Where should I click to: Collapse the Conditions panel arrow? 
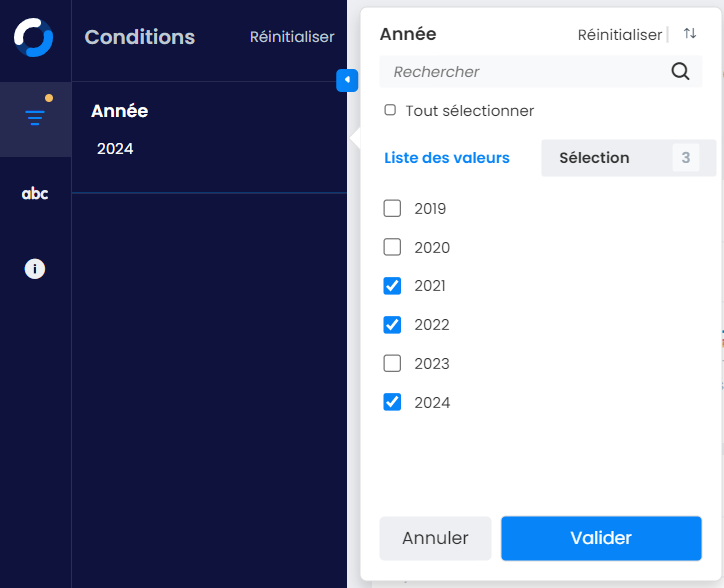pyautogui.click(x=347, y=79)
